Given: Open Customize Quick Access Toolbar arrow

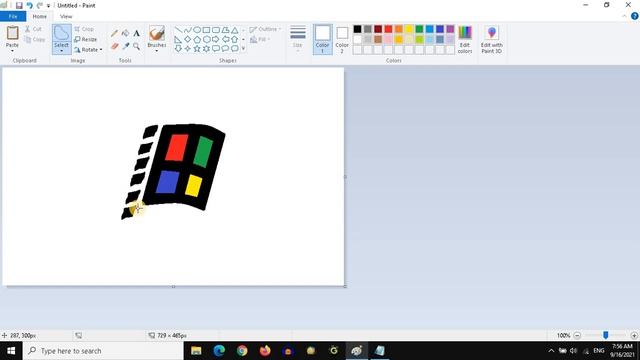Looking at the screenshot, I should click(x=48, y=6).
